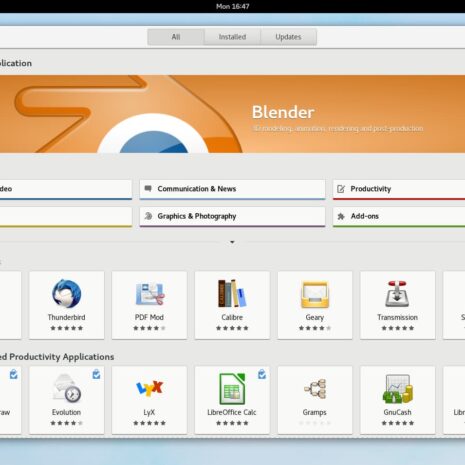Click the Geary name label
Screen dimensions: 465x465
(x=315, y=318)
